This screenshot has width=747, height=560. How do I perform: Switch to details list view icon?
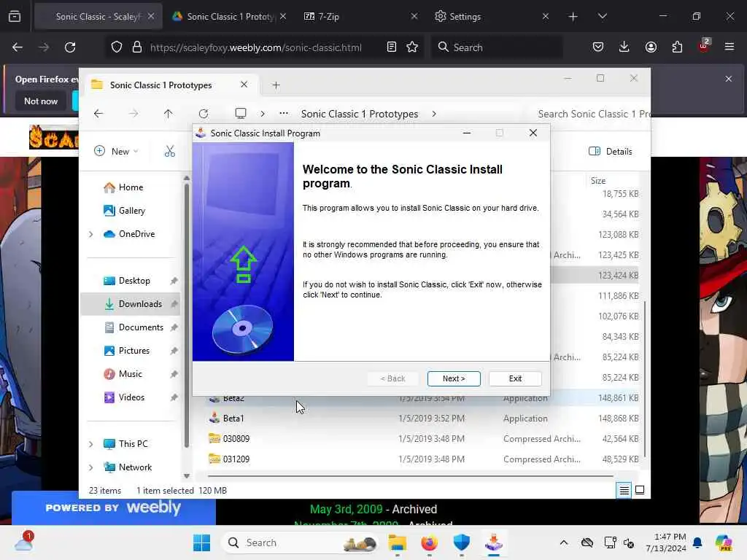(x=624, y=490)
